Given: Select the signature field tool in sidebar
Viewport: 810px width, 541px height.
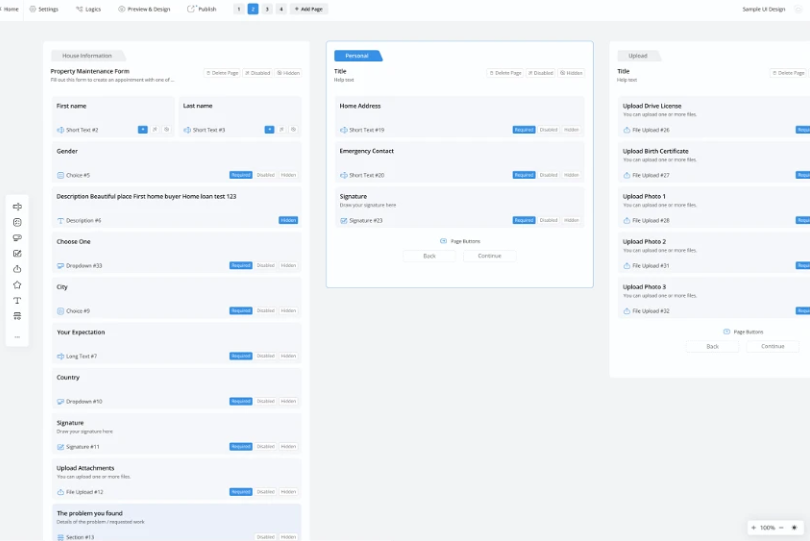Looking at the screenshot, I should point(17,253).
